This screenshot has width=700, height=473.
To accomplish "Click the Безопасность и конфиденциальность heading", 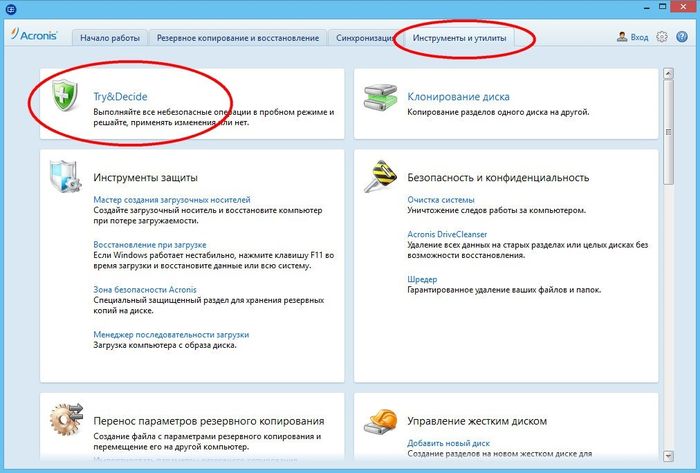I will [498, 177].
